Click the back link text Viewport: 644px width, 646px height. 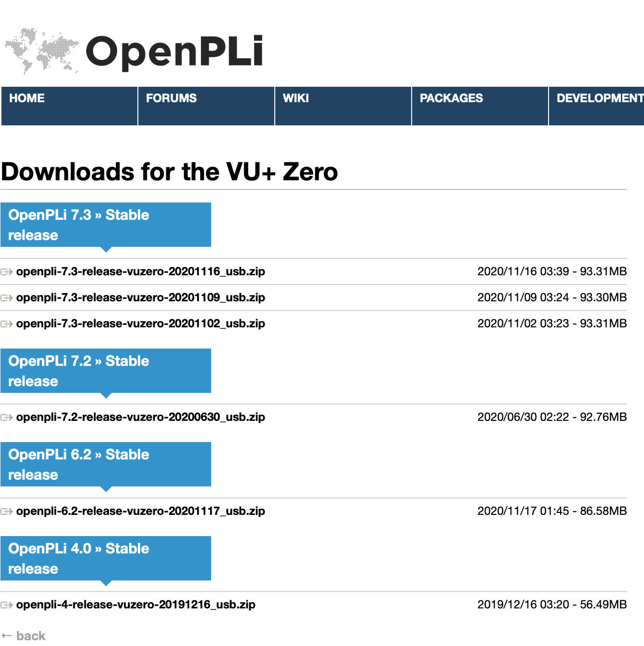[x=31, y=636]
